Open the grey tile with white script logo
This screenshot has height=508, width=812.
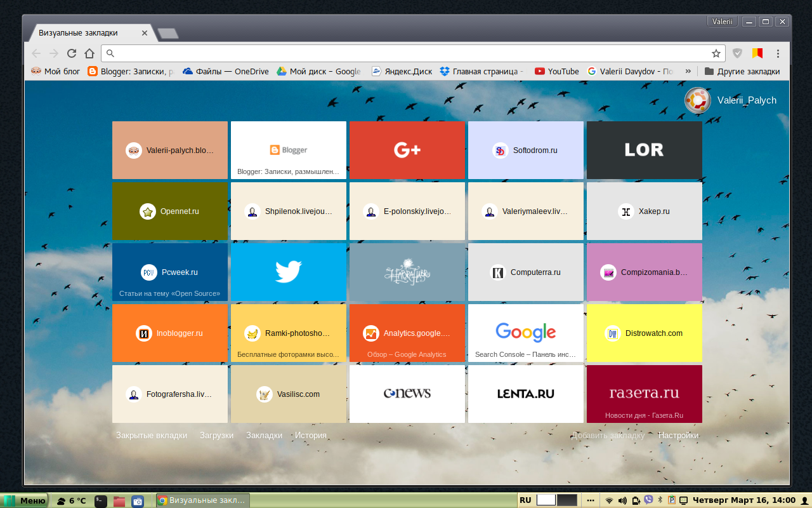coord(407,272)
